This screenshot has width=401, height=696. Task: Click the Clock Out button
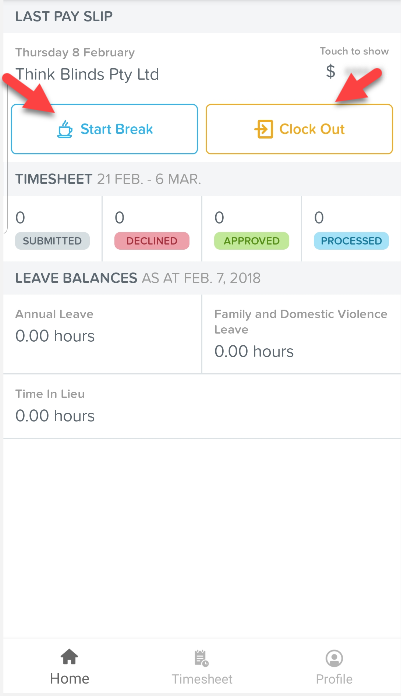(x=299, y=129)
